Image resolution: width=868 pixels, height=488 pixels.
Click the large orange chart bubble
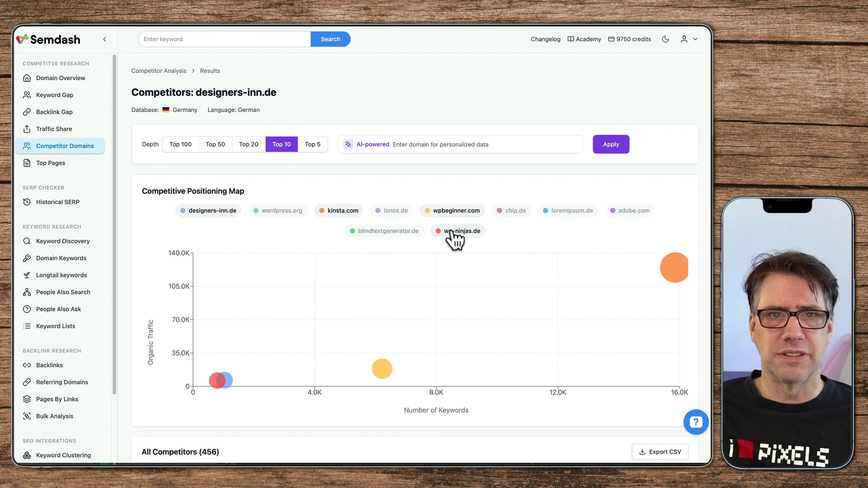click(674, 267)
